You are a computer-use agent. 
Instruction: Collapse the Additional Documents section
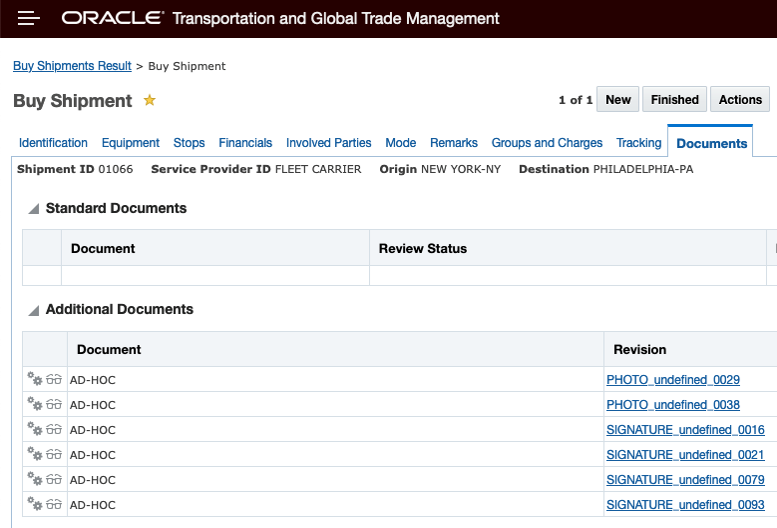pyautogui.click(x=34, y=310)
